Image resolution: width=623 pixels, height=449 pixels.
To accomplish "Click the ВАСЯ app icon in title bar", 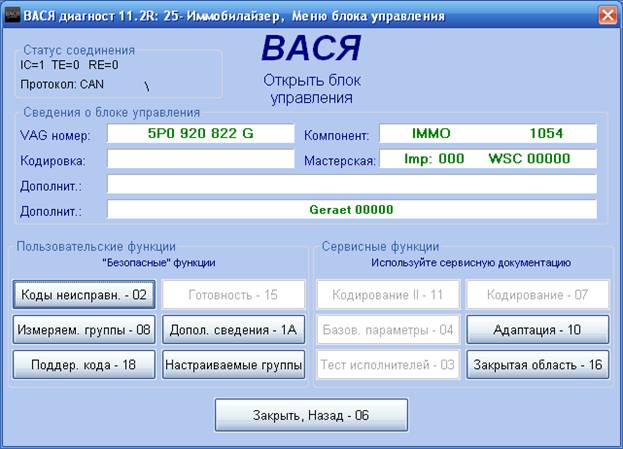I will point(12,15).
